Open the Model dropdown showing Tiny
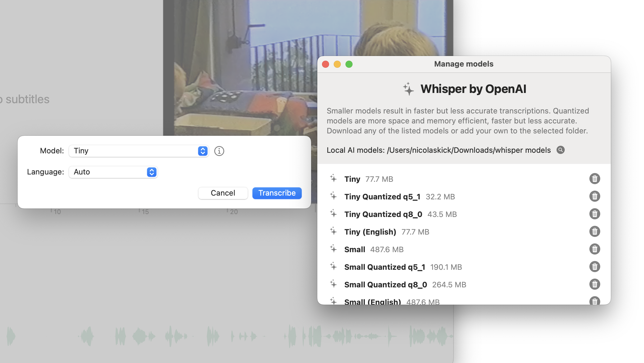Screen dimensions: 644x363 [139, 151]
